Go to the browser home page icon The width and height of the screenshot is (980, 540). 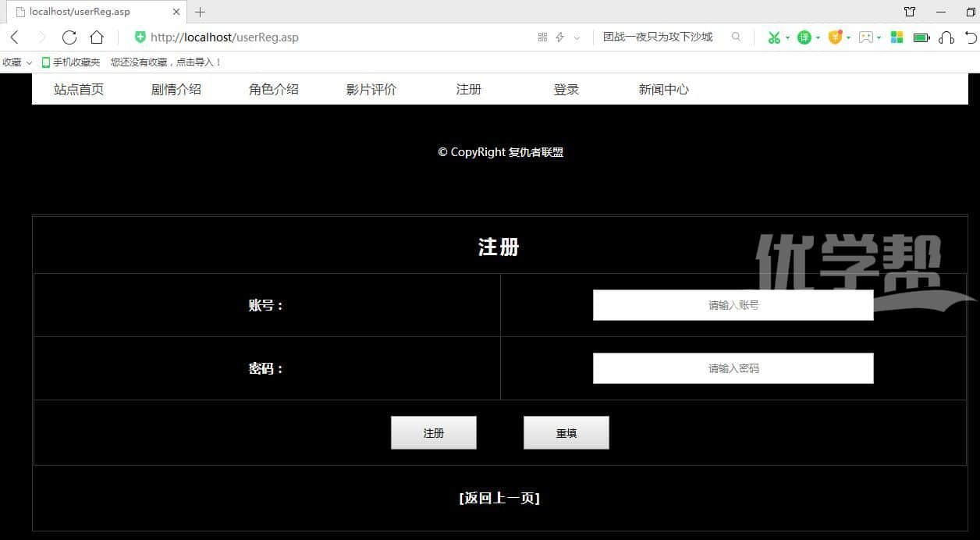click(97, 37)
